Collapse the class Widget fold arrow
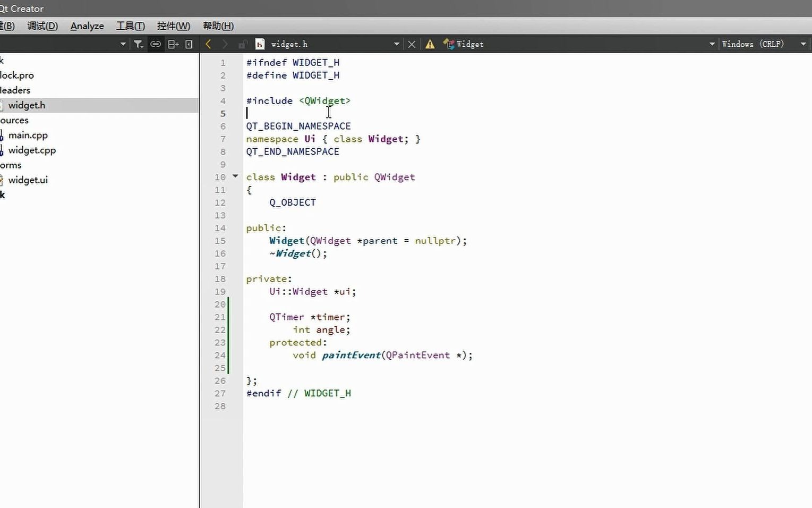Screen dimensions: 812x508 coord(235,176)
